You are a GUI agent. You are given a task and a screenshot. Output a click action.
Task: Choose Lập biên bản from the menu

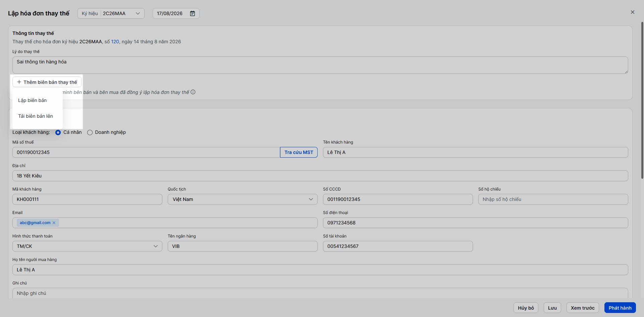point(33,100)
